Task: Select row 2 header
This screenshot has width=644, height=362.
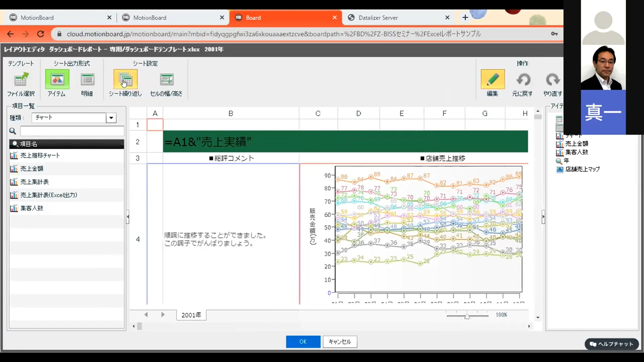Action: point(138,142)
